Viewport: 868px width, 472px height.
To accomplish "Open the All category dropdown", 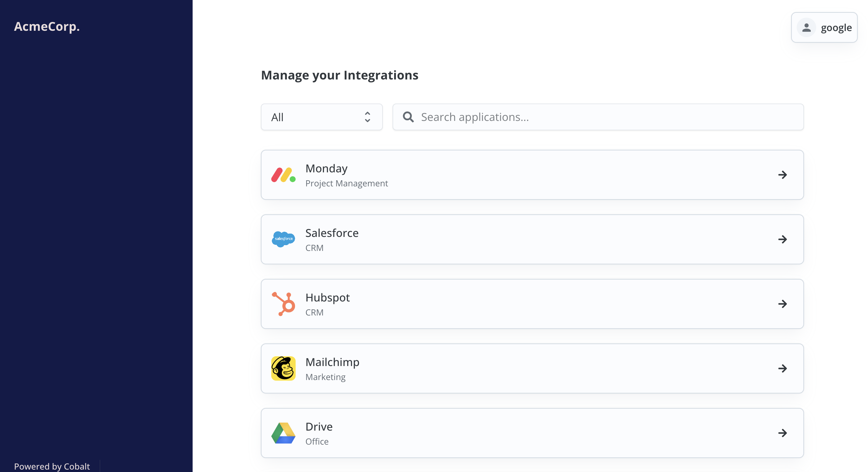I will click(321, 117).
